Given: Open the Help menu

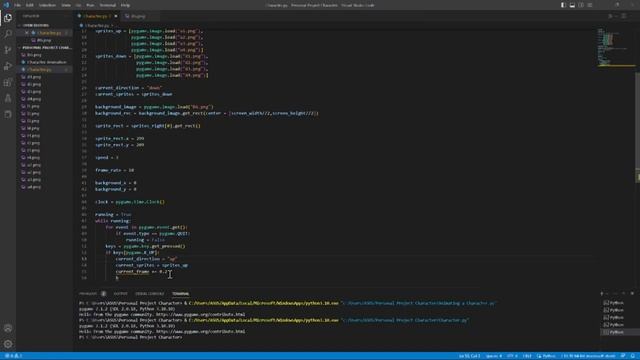Looking at the screenshot, I should (x=125, y=5).
